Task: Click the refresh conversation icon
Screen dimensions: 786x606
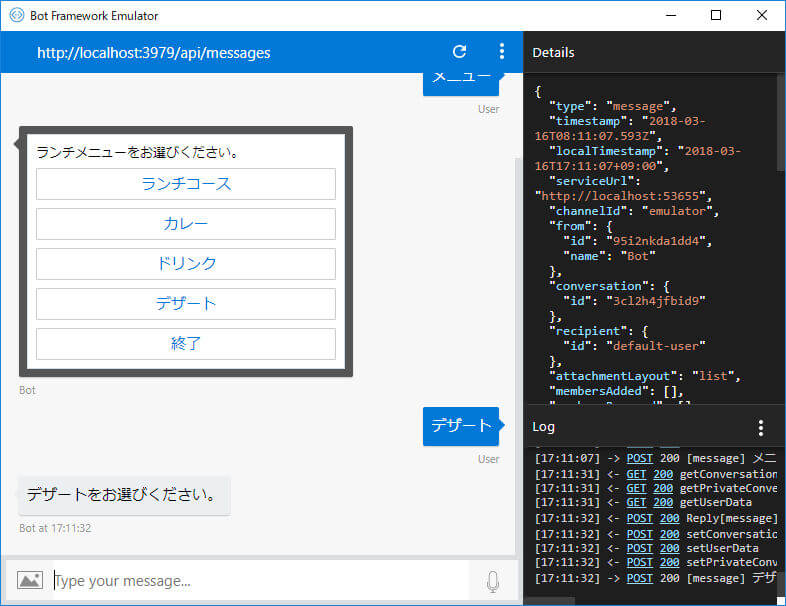Action: click(x=460, y=52)
